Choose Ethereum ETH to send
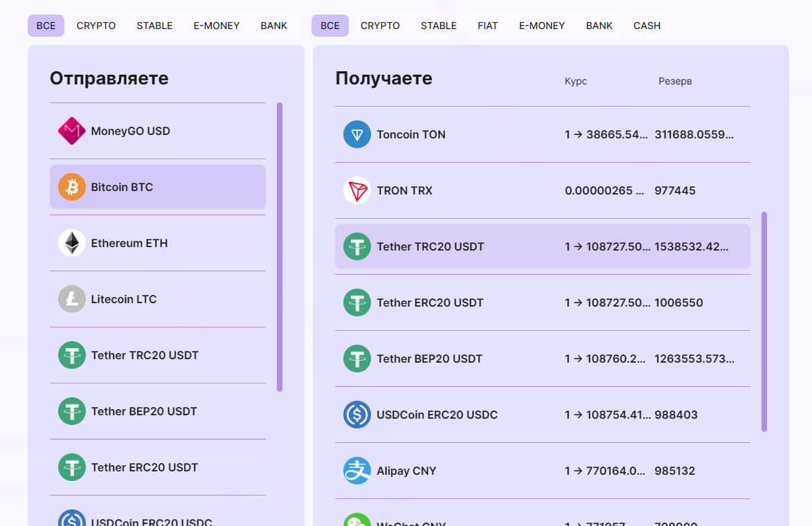Viewport: 812px width, 526px height. tap(157, 243)
